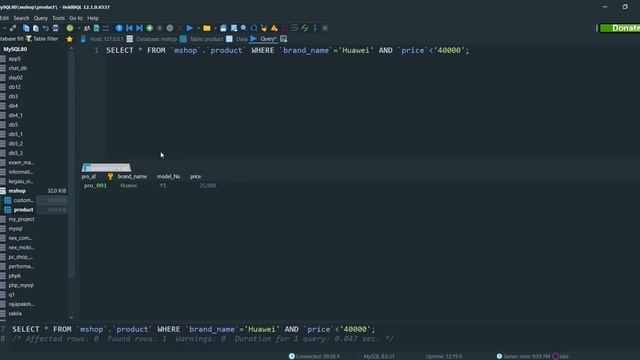Click the yellow warning triangle icon
Screen dimensions: 640x360
tap(274, 28)
